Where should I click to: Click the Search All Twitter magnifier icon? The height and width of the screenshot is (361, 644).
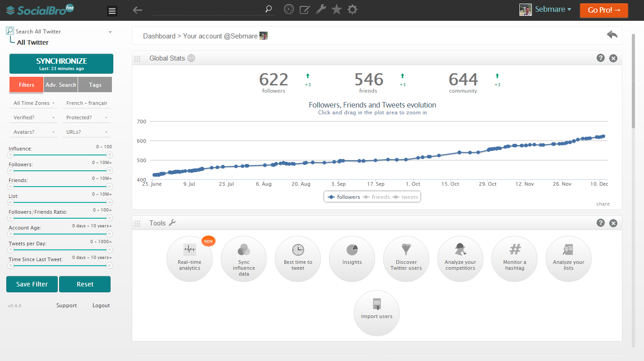click(10, 31)
